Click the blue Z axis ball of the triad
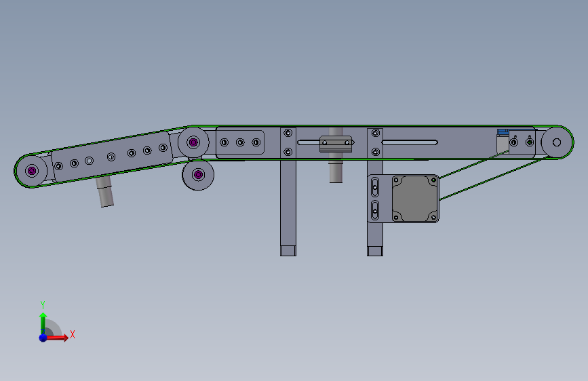 pyautogui.click(x=43, y=338)
